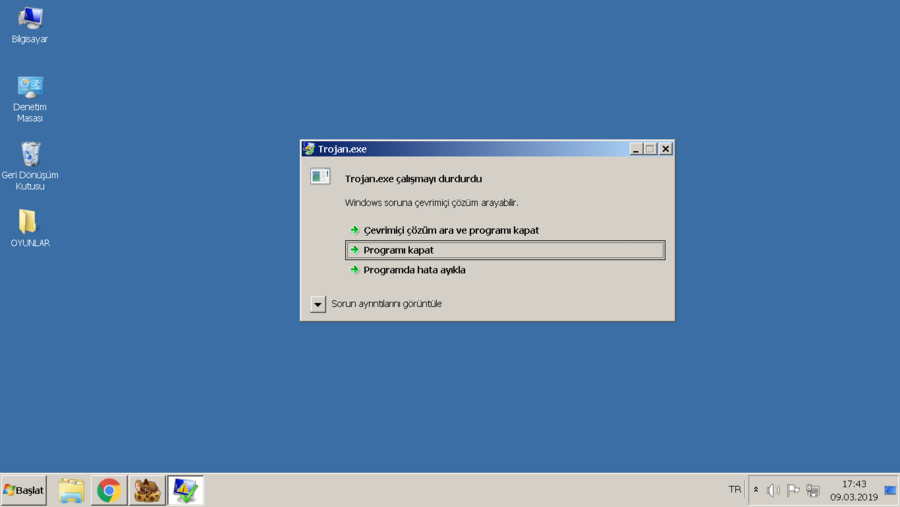The image size is (900, 507).
Task: Click green arrow beside Çevrimiçi çözüm ara
Action: 354,230
